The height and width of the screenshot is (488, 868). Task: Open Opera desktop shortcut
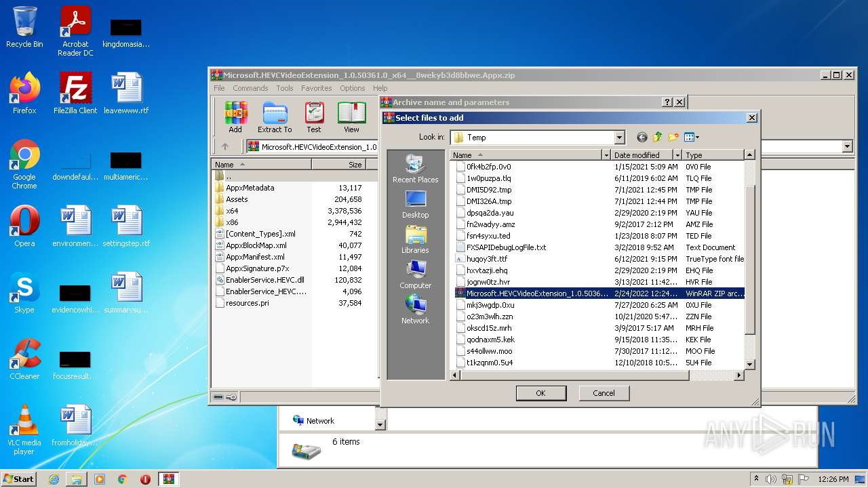point(24,226)
